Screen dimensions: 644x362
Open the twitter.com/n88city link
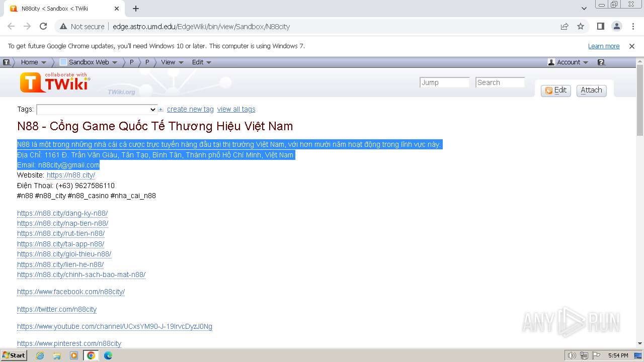coord(57,309)
